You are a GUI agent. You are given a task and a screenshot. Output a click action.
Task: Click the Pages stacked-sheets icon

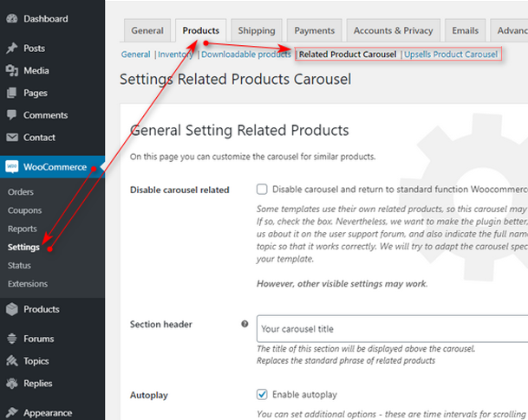[12, 93]
